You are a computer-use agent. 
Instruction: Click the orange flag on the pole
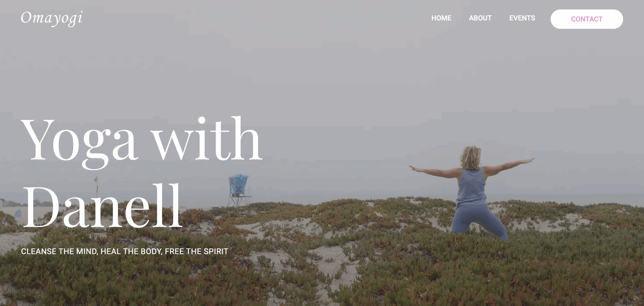[x=96, y=179]
